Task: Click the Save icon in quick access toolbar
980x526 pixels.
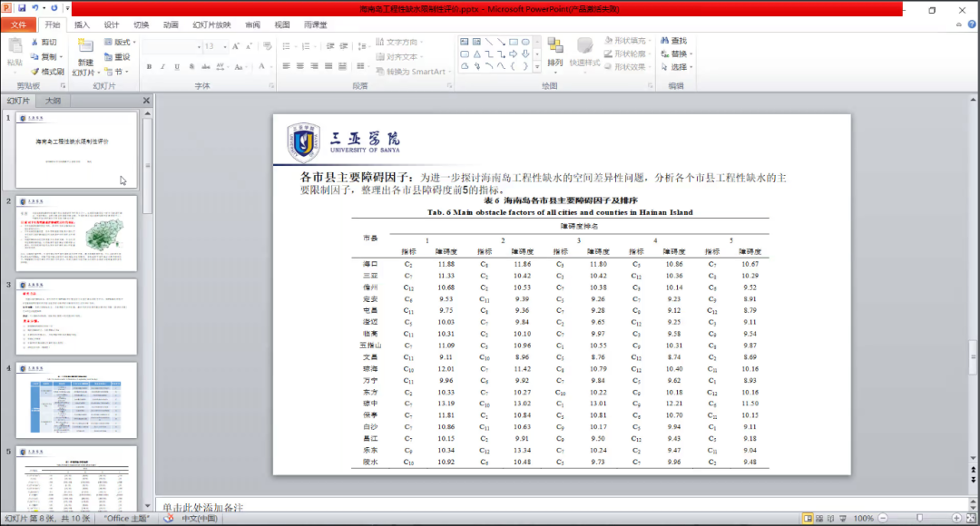Action: (21, 8)
